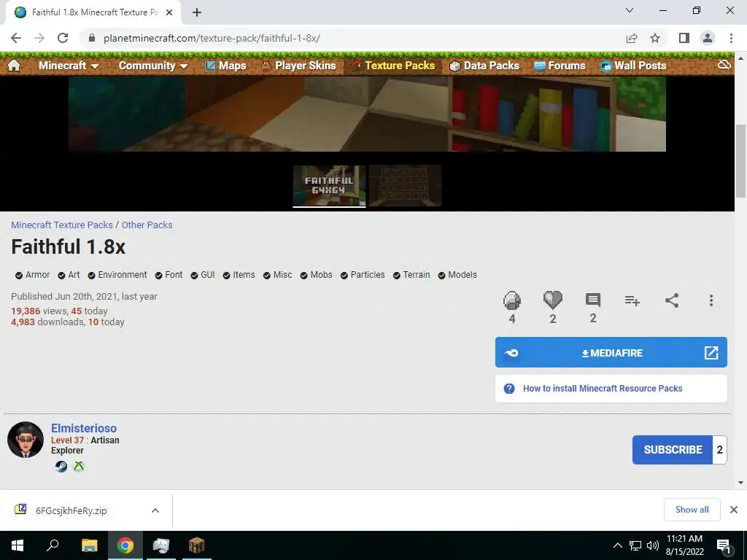Go to the Maps section
The width and height of the screenshot is (747, 560).
[x=225, y=66]
